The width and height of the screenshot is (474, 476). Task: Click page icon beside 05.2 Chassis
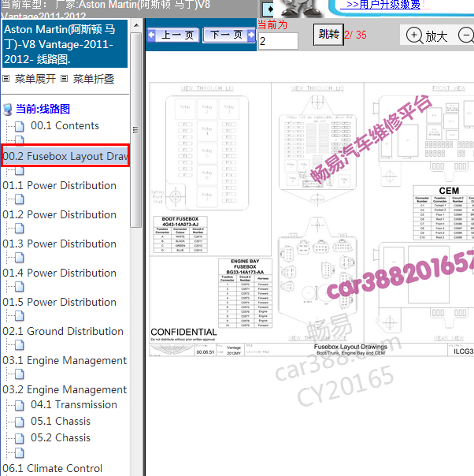pyautogui.click(x=20, y=438)
